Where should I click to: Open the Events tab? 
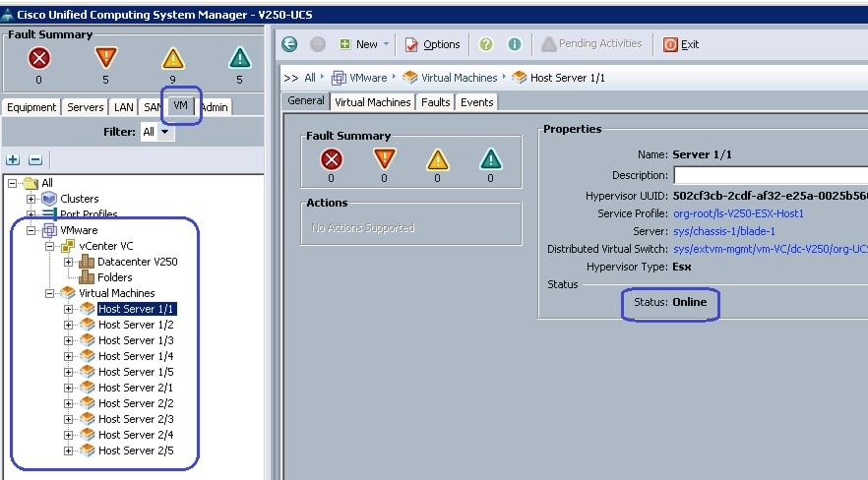(476, 102)
